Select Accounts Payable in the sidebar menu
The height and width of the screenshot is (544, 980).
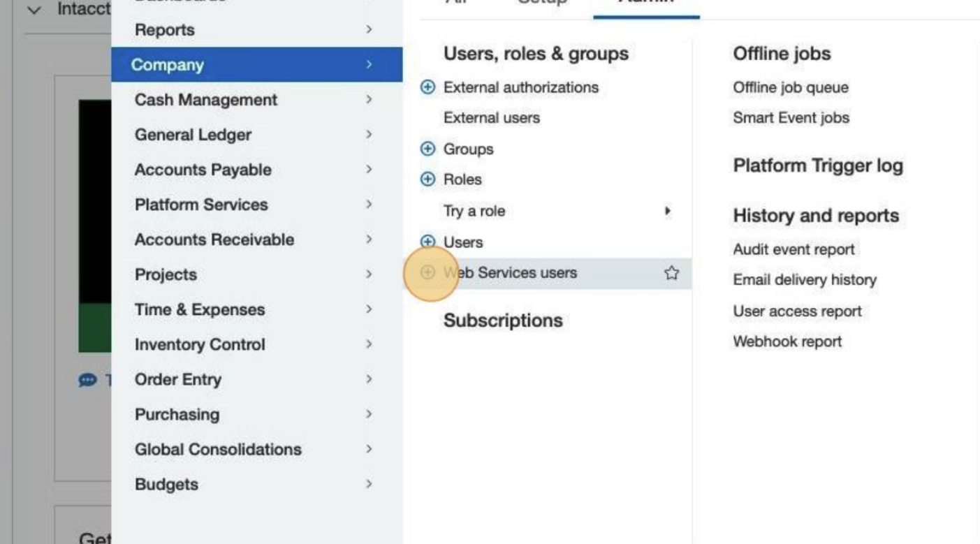pos(203,170)
